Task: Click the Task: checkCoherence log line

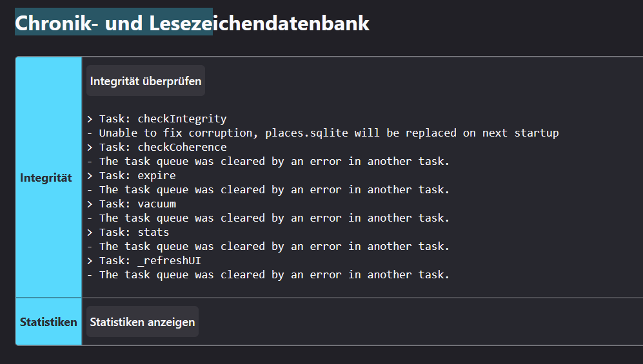Action: point(157,148)
